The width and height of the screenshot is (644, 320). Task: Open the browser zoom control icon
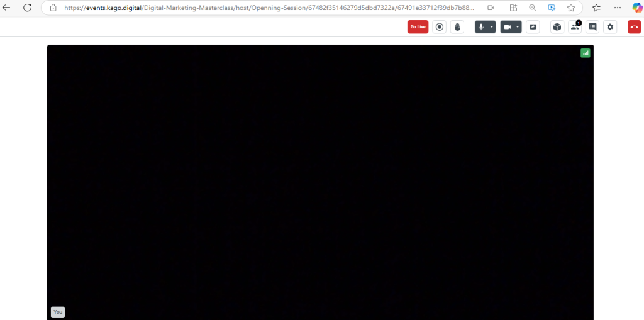click(x=533, y=8)
